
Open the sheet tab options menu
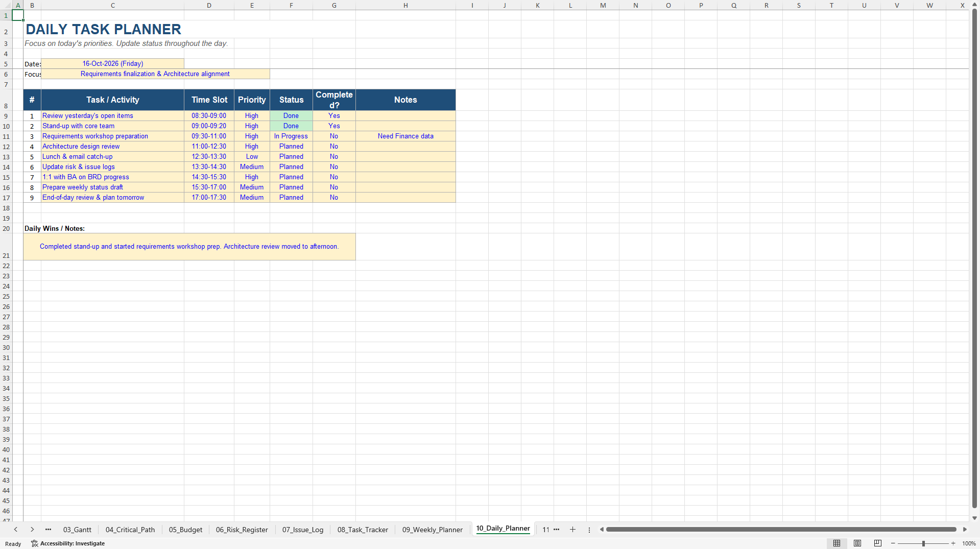(x=589, y=530)
